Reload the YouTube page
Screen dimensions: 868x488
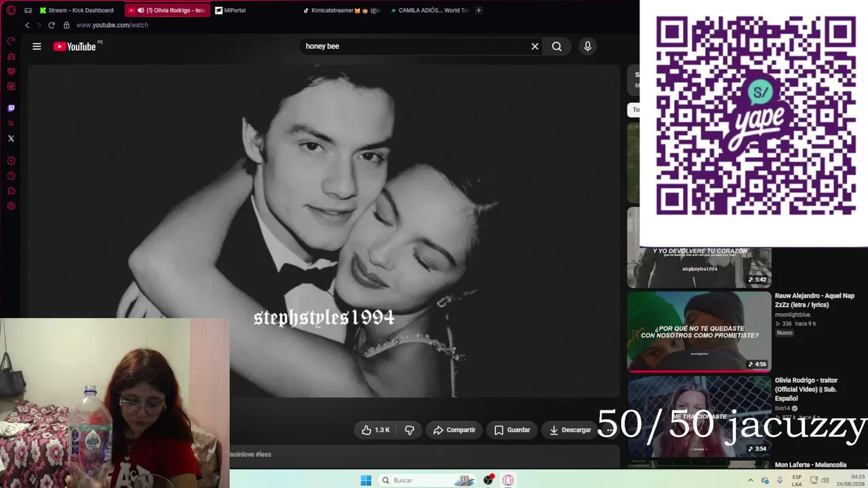52,25
